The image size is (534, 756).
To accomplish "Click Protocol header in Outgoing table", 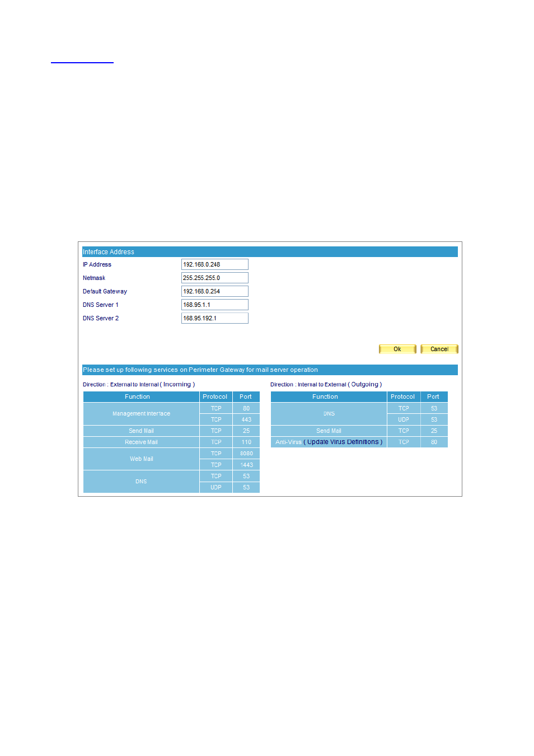I will (x=403, y=396).
